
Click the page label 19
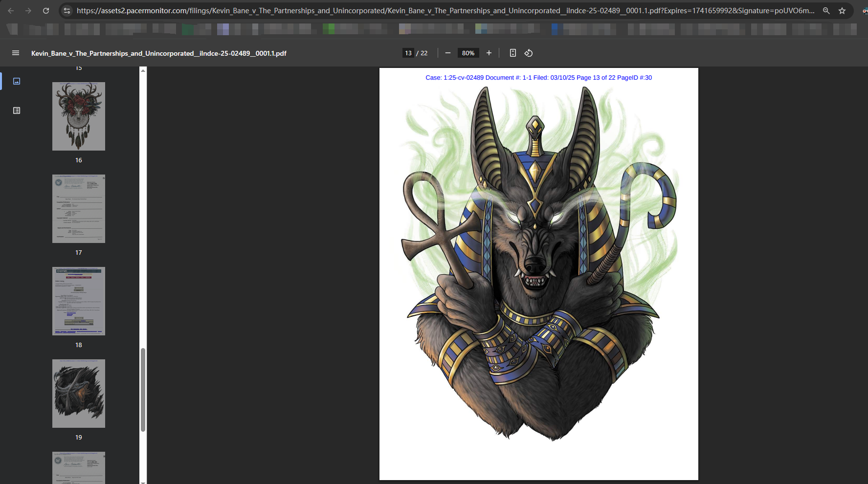(x=79, y=438)
